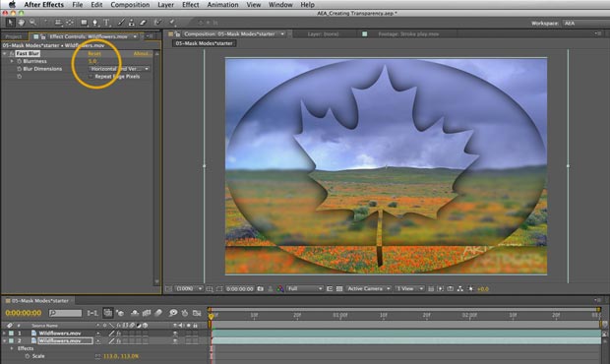Image resolution: width=610 pixels, height=364 pixels.
Task: Expand layer 1 Wildflowers.mov triangle
Action: point(4,334)
